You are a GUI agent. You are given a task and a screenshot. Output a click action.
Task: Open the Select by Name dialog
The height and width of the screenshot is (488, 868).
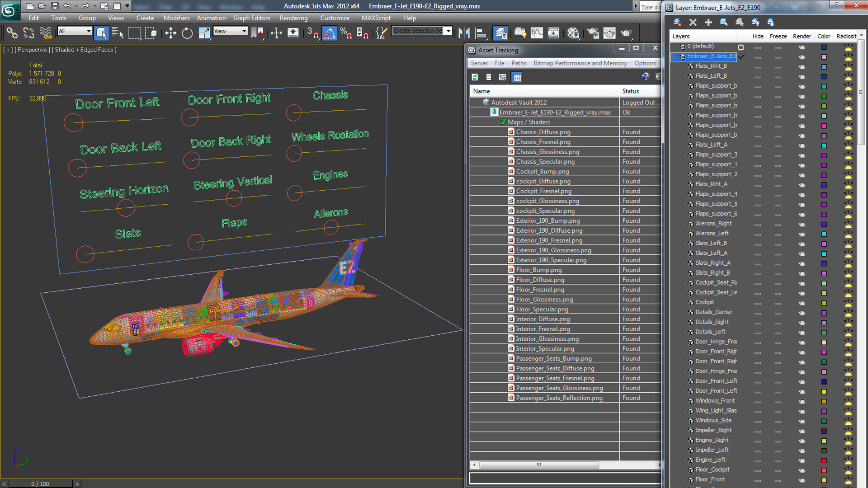coord(118,33)
